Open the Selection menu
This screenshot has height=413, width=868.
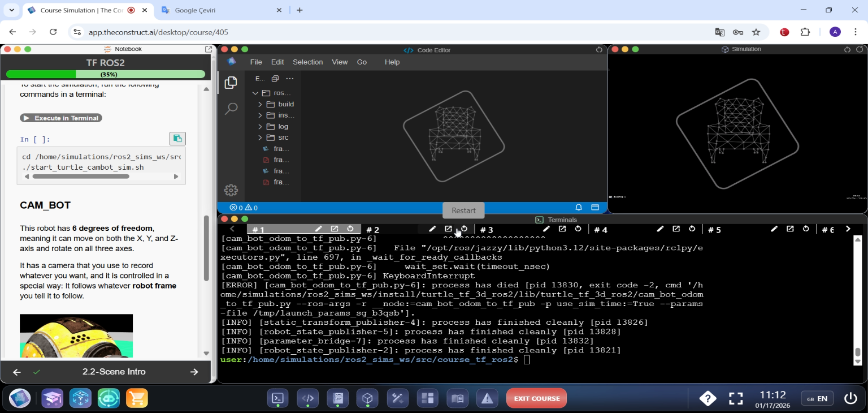(307, 62)
